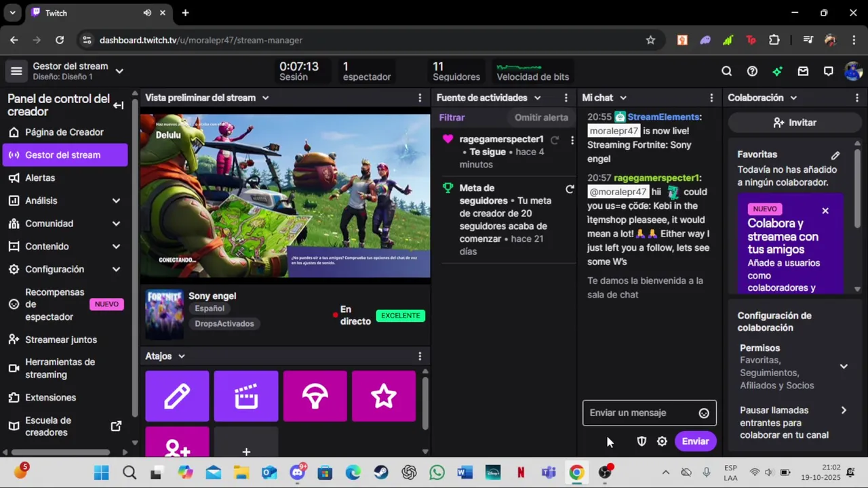Open Streamear juntos in sidebar
The width and height of the screenshot is (868, 488).
pyautogui.click(x=64, y=340)
